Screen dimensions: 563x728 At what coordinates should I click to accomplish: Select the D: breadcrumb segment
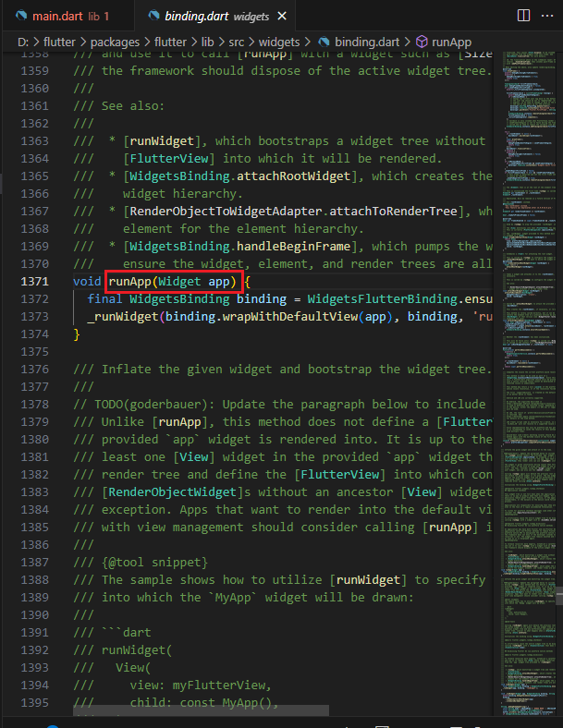[x=23, y=42]
